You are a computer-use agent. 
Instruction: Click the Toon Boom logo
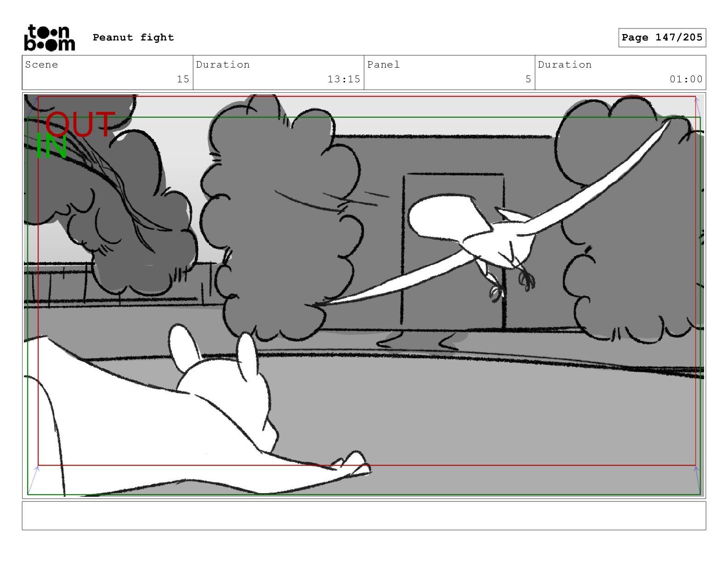(x=49, y=38)
